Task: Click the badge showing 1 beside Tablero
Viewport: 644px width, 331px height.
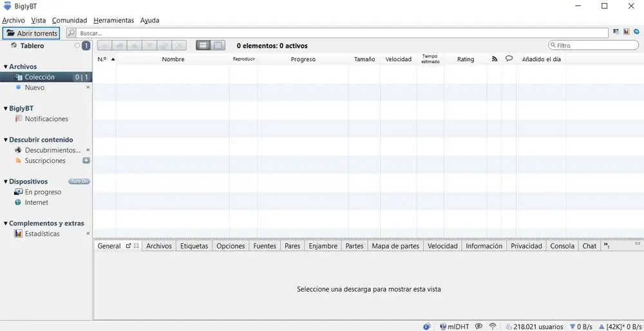Action: coord(86,46)
